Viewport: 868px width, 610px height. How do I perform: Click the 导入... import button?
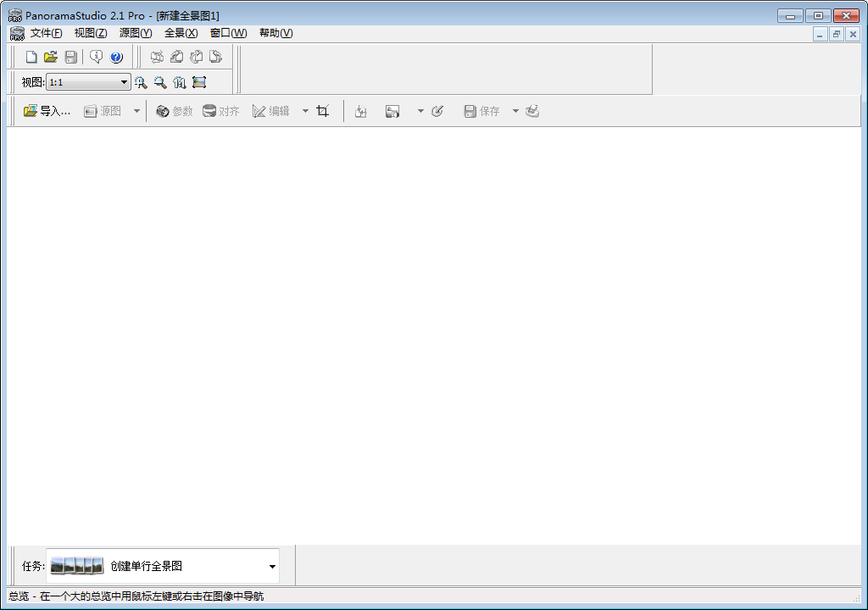(47, 111)
